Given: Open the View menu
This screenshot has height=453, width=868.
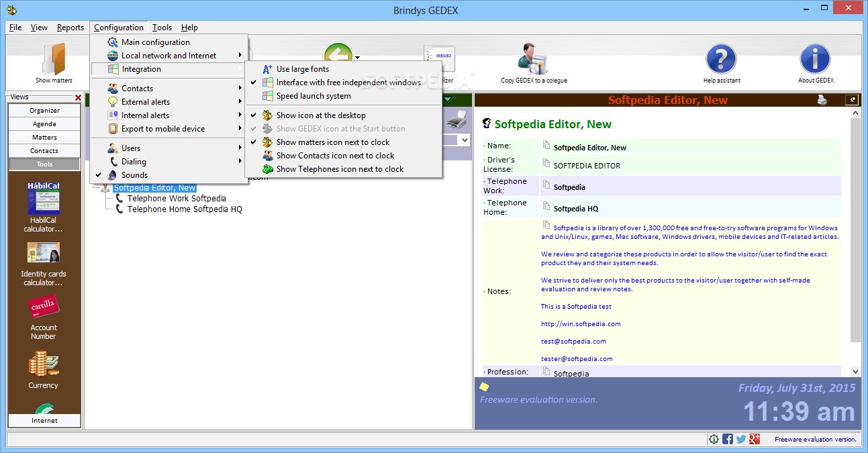Looking at the screenshot, I should pos(40,28).
